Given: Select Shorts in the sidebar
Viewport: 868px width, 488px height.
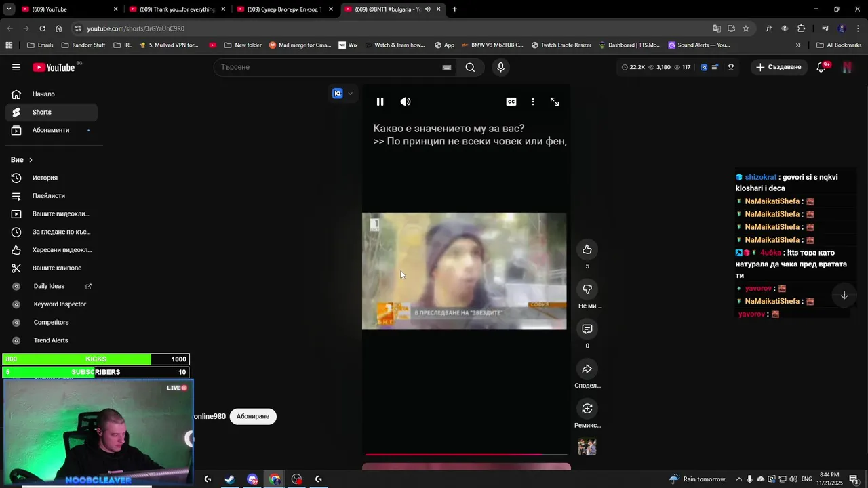Looking at the screenshot, I should [52, 112].
